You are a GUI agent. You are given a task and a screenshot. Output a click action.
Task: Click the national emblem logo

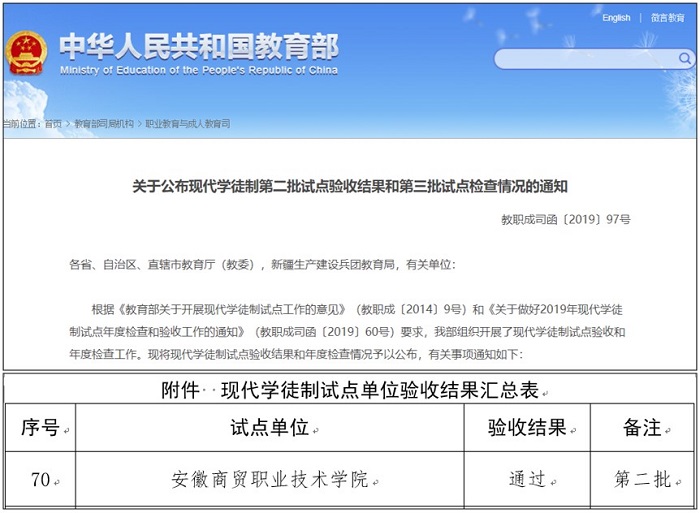coord(26,53)
